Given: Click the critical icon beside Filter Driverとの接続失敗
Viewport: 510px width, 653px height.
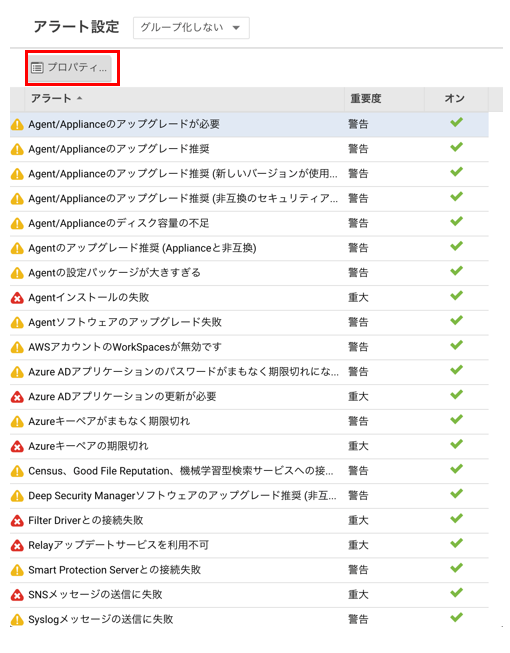Looking at the screenshot, I should 17,521.
